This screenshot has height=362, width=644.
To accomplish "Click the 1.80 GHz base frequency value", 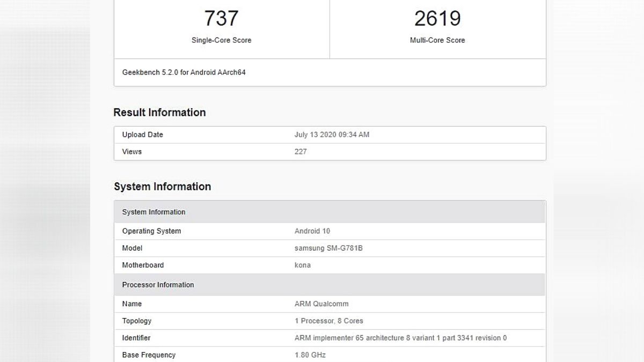I will [310, 355].
